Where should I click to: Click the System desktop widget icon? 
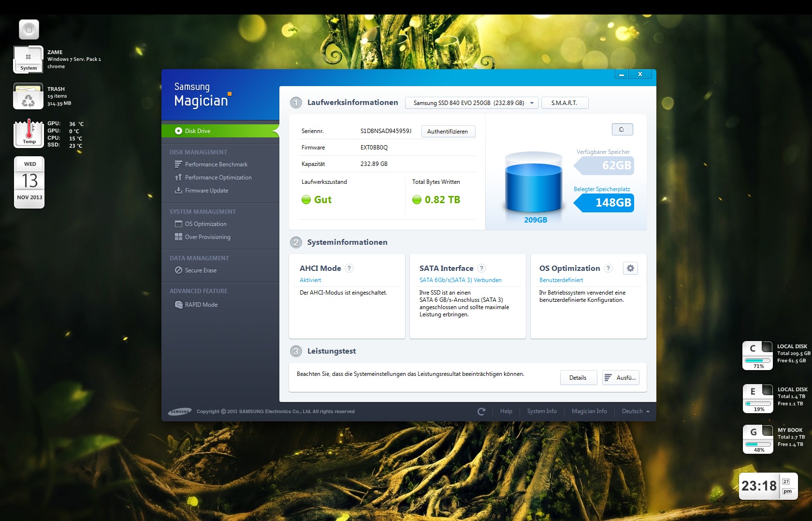click(x=29, y=60)
